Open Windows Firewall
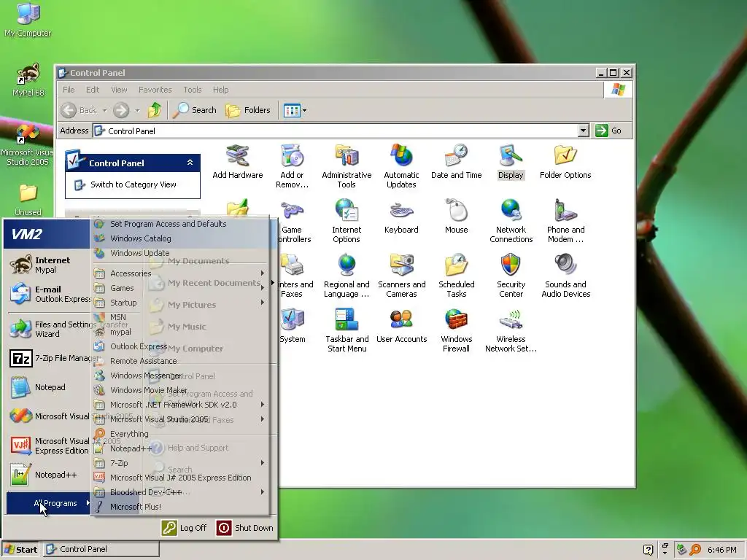The image size is (747, 560). click(x=456, y=331)
